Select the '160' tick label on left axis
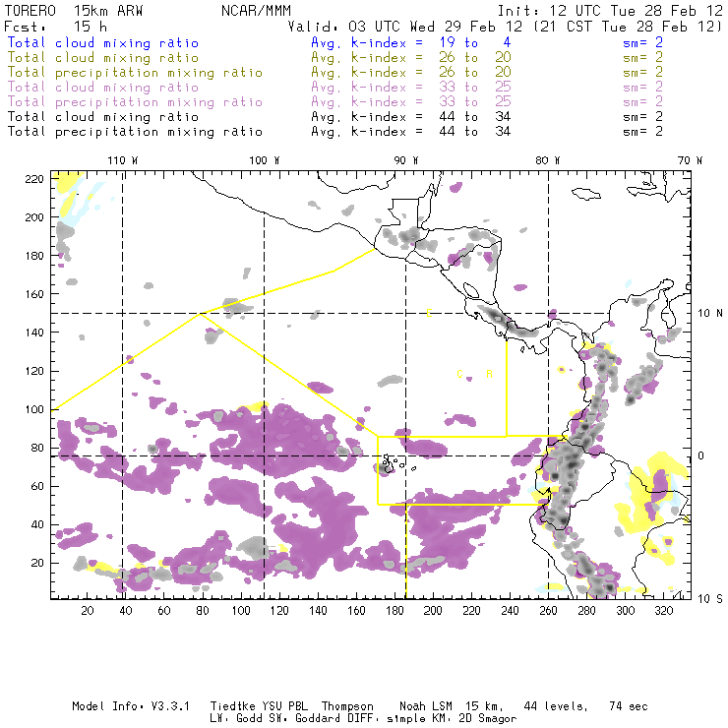This screenshot has height=728, width=728. pyautogui.click(x=33, y=294)
